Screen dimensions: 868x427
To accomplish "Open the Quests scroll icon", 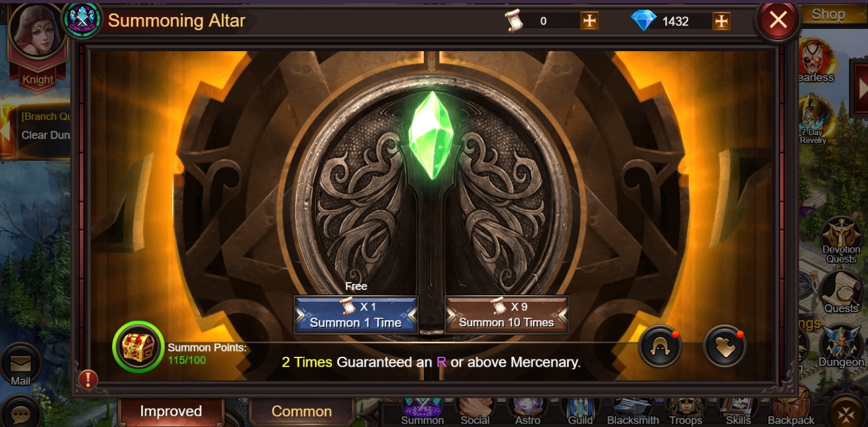I will [x=841, y=293].
